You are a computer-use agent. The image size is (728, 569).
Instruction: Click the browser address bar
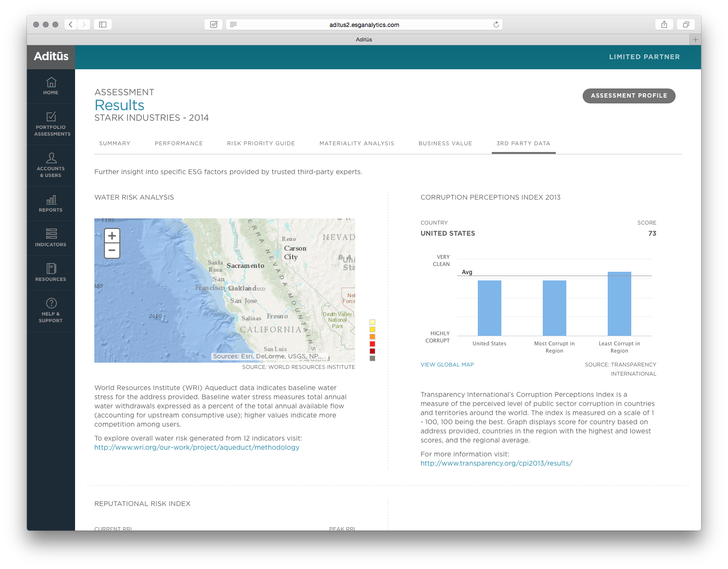364,25
